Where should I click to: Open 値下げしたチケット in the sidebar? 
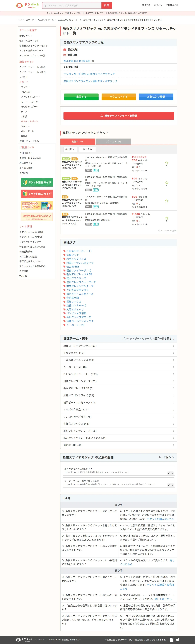tap(29, 40)
